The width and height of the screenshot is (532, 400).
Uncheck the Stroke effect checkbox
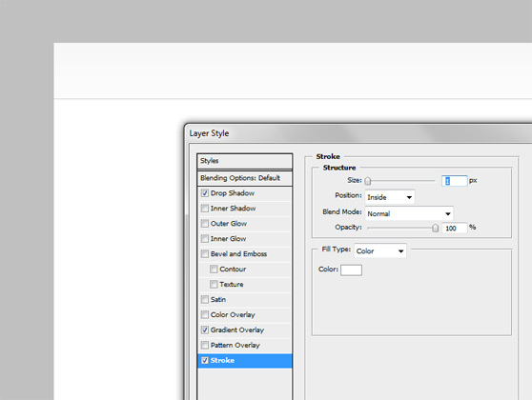pyautogui.click(x=205, y=360)
